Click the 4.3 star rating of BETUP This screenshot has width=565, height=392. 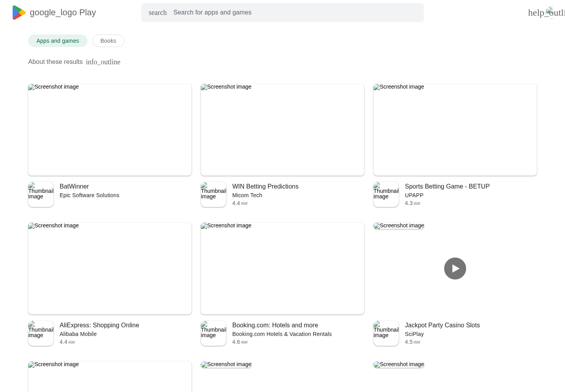click(x=412, y=203)
